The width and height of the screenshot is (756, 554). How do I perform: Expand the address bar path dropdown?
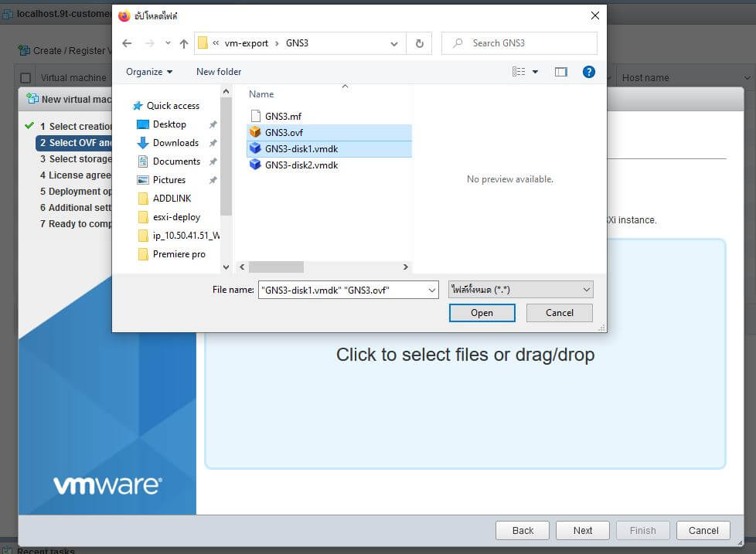click(x=394, y=43)
